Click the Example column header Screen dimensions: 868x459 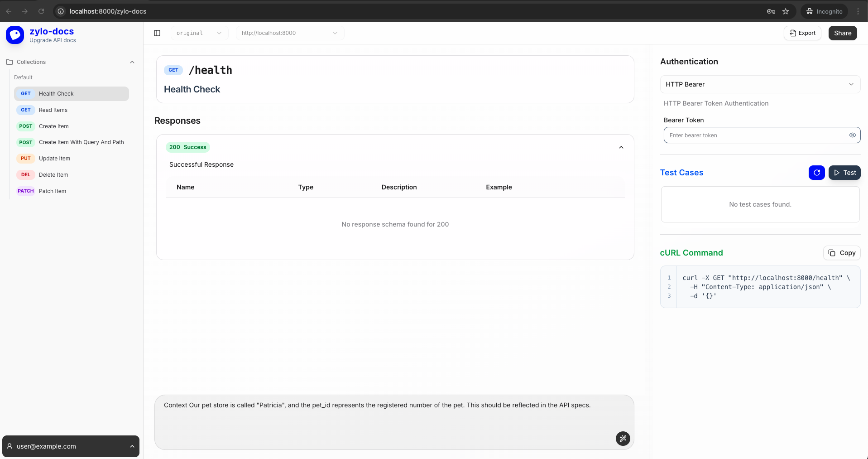pyautogui.click(x=499, y=187)
